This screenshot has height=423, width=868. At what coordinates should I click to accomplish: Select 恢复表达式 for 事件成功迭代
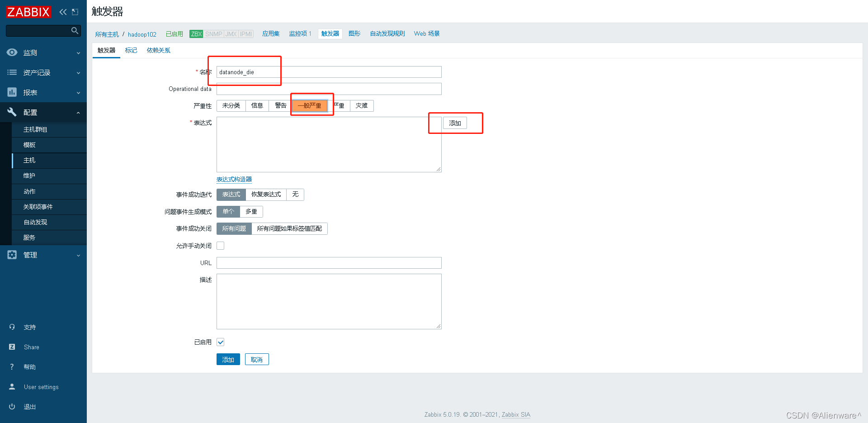[266, 195]
